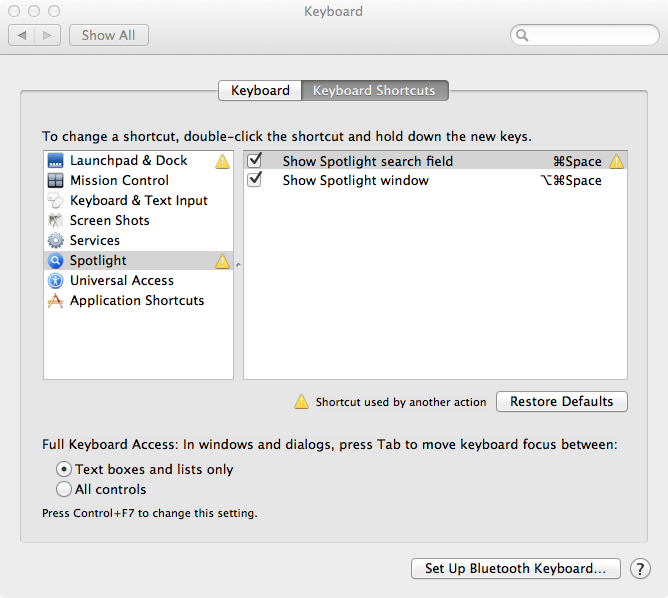This screenshot has width=668, height=598.
Task: Click the Universal Access icon
Action: (55, 281)
